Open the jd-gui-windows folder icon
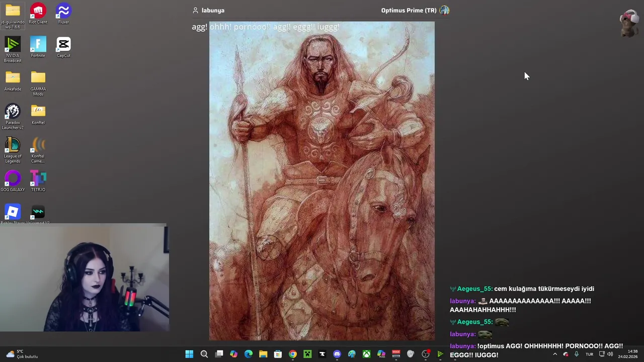Screen dimensions: 644x362 coord(13,16)
